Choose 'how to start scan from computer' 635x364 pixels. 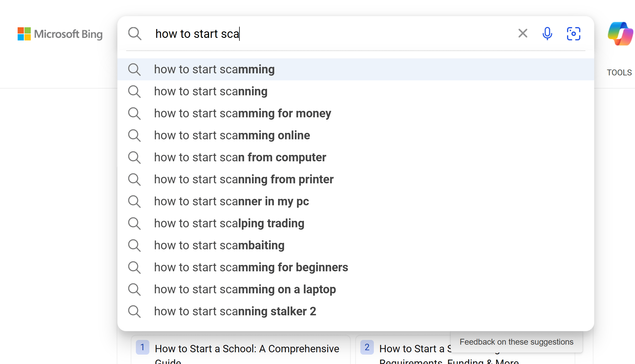(x=240, y=158)
